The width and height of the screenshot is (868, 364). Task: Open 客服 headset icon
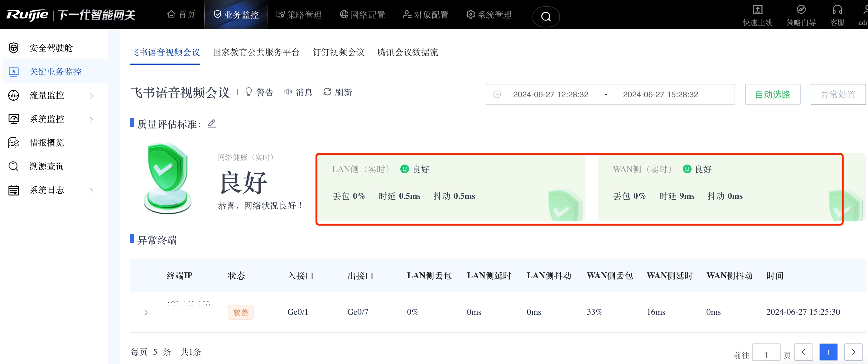837,9
